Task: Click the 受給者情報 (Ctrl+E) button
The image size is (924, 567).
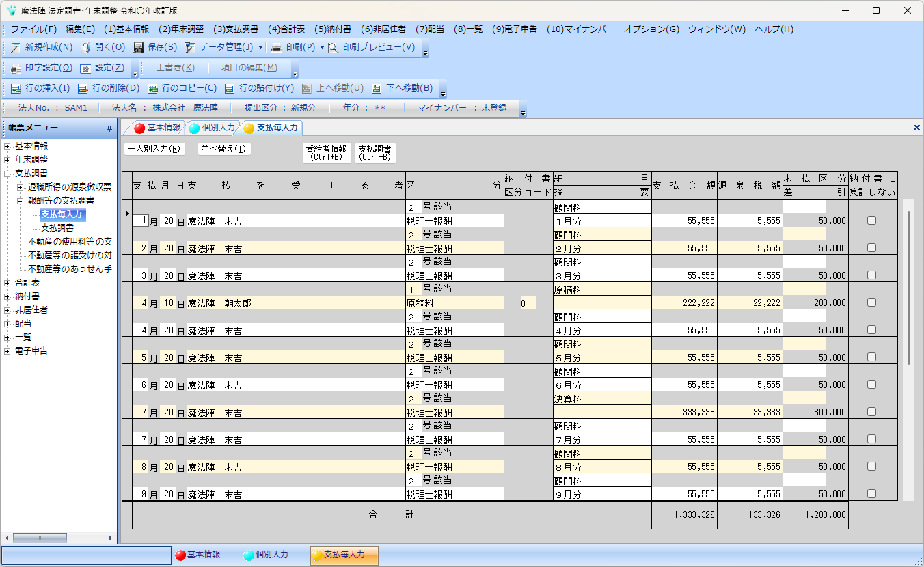Action: 327,152
